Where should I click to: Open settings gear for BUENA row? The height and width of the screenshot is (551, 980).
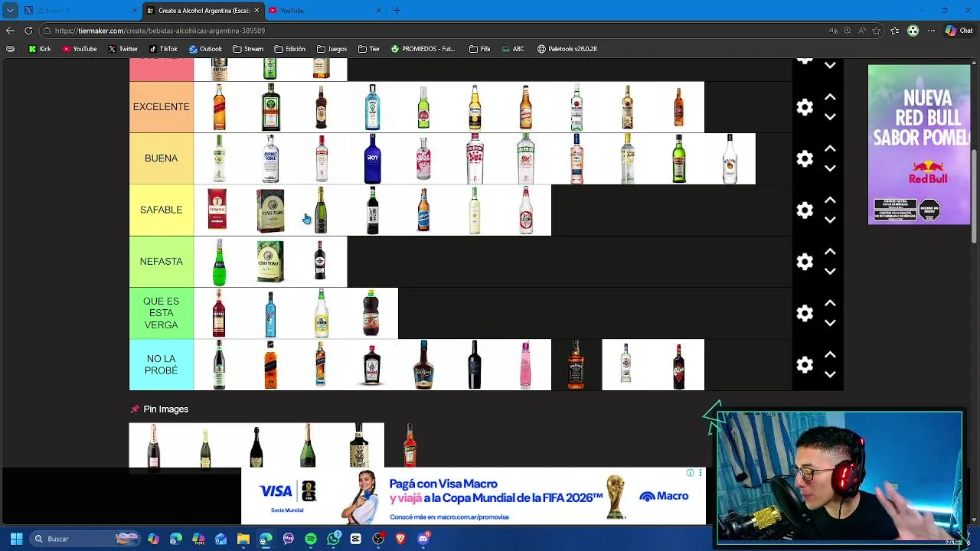[x=805, y=158]
